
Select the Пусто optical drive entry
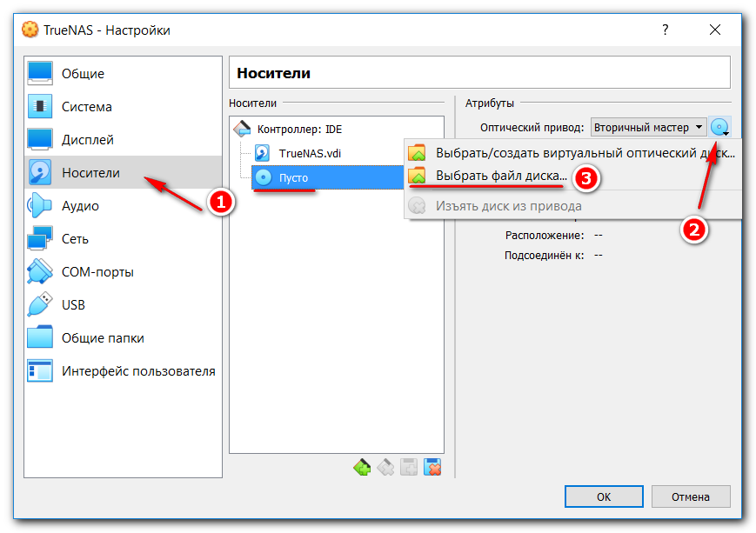[328, 178]
